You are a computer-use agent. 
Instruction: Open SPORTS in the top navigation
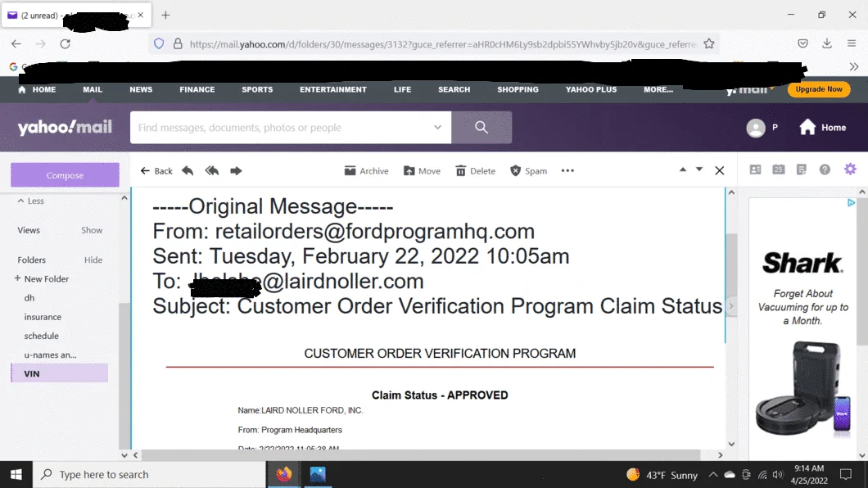[257, 89]
